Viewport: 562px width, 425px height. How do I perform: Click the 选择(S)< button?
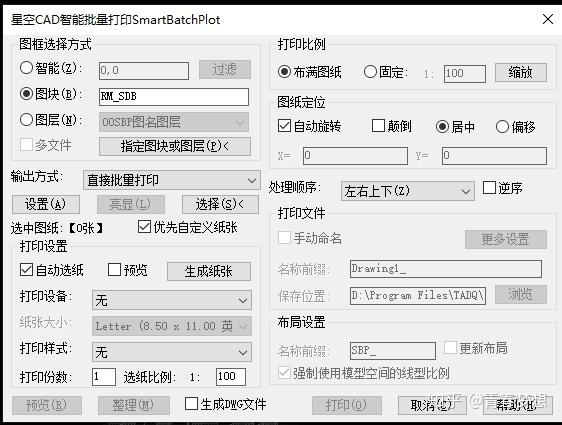tap(220, 204)
